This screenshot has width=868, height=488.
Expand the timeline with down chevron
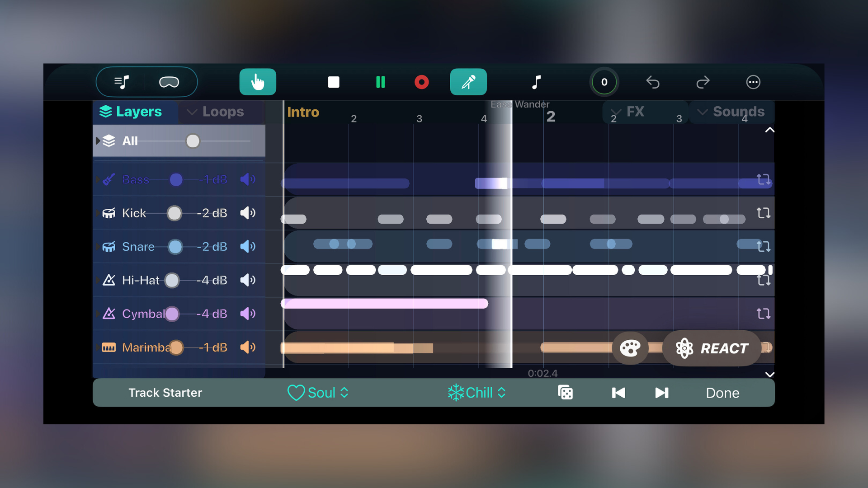click(769, 375)
